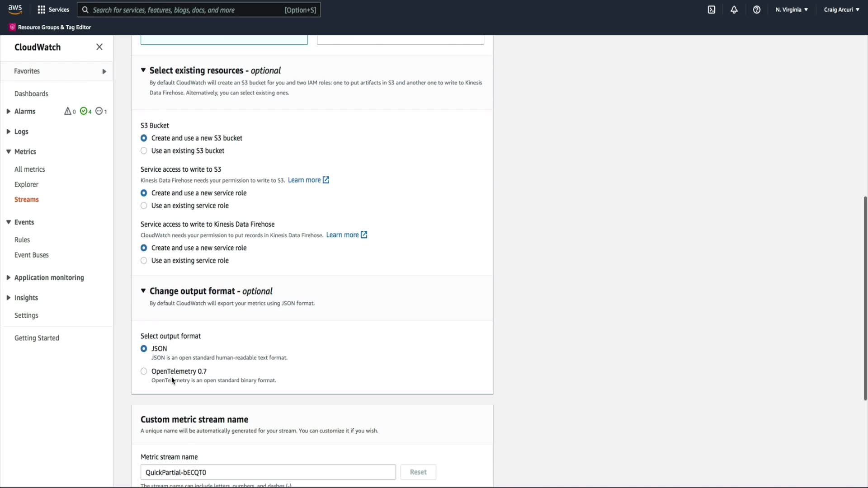Click the AWS logo home icon
This screenshot has height=488, width=868.
click(15, 9)
